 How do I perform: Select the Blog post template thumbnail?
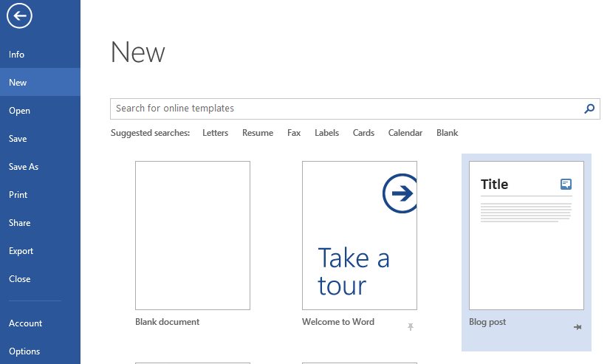pos(527,236)
